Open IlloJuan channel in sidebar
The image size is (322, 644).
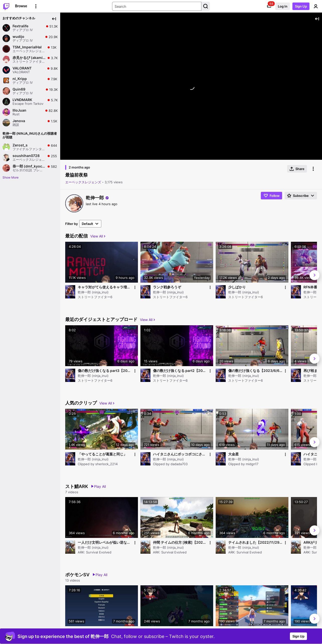pyautogui.click(x=30, y=112)
